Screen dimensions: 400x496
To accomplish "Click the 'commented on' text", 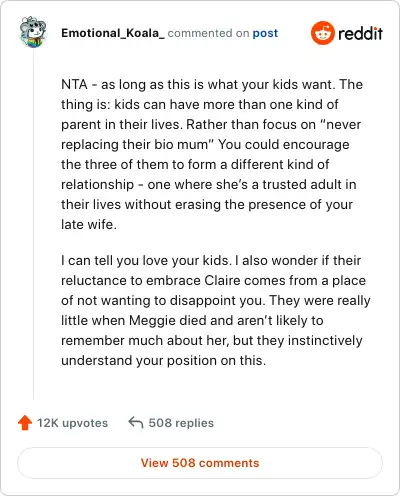I will click(x=208, y=33).
